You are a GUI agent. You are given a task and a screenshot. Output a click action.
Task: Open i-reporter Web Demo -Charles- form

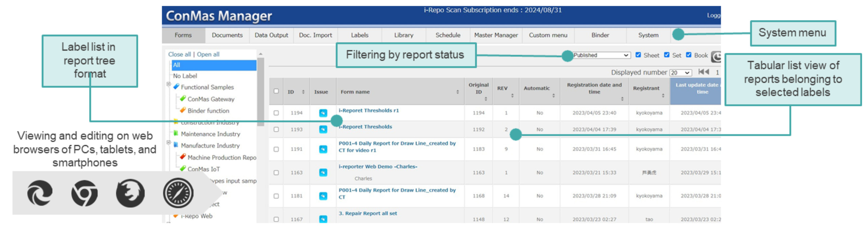pyautogui.click(x=377, y=166)
